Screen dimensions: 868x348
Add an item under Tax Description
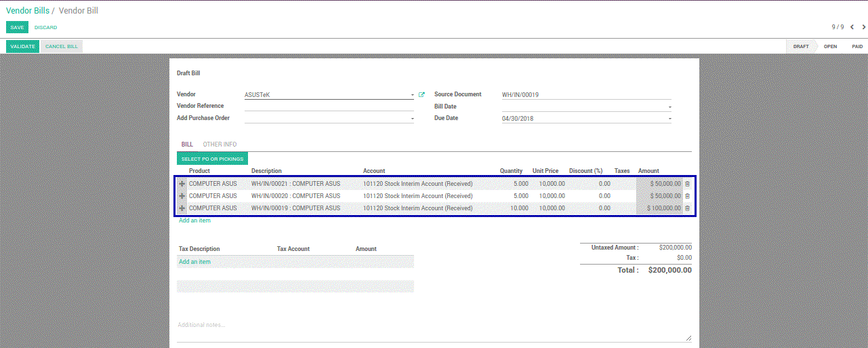click(x=194, y=262)
